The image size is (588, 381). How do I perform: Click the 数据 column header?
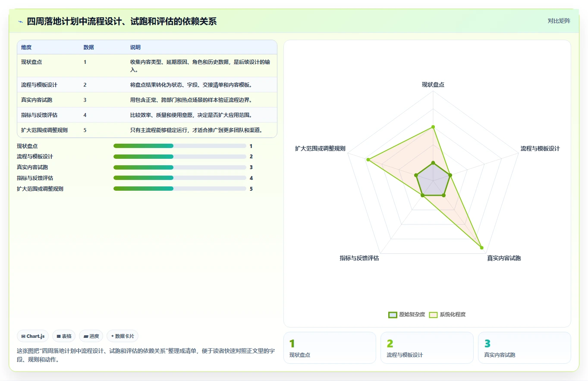[88, 47]
